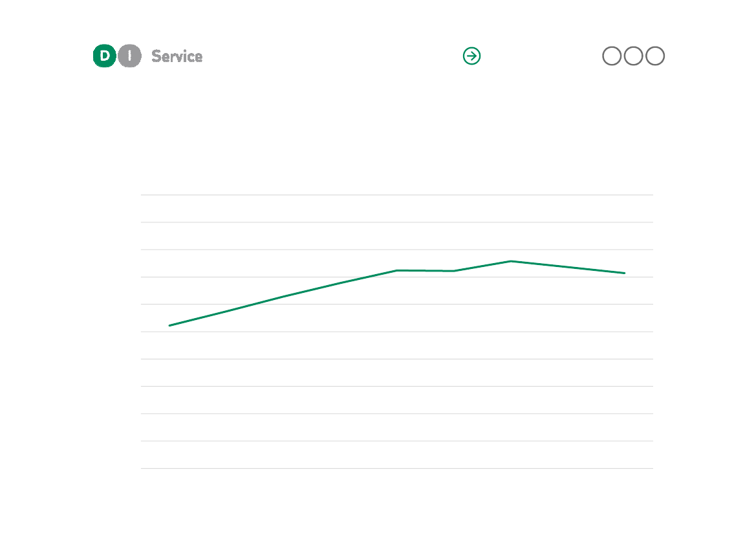Click the green D badge
The image size is (756, 534).
(x=105, y=56)
